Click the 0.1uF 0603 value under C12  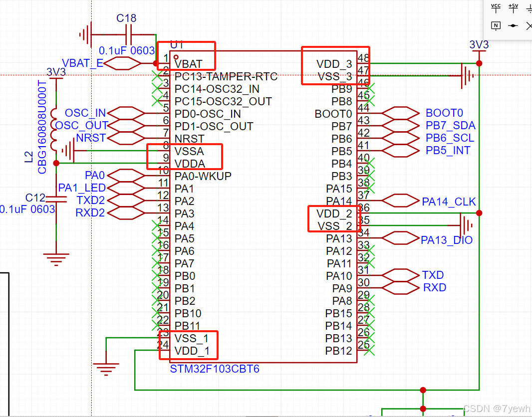pyautogui.click(x=27, y=209)
